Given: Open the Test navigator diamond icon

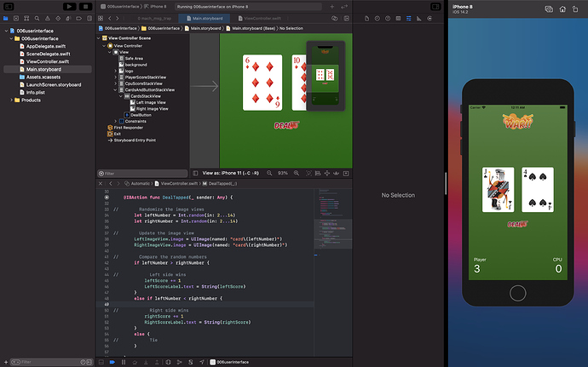Looking at the screenshot, I should 58,18.
